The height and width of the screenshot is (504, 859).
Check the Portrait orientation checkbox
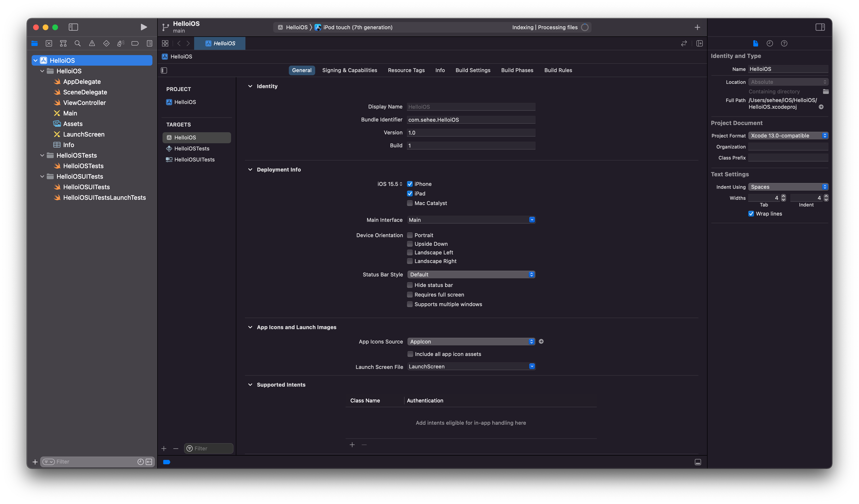point(410,235)
